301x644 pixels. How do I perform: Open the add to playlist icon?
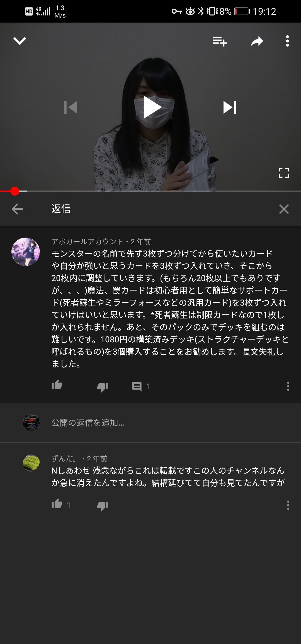[220, 41]
